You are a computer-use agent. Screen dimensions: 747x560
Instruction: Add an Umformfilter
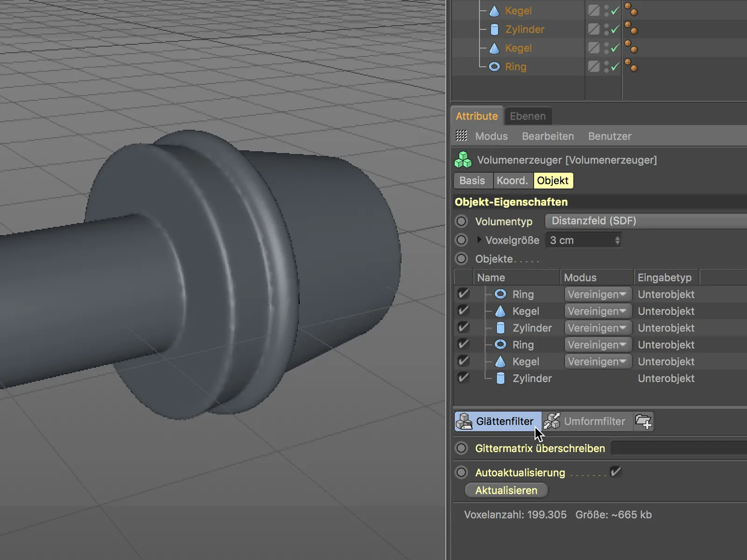click(587, 421)
